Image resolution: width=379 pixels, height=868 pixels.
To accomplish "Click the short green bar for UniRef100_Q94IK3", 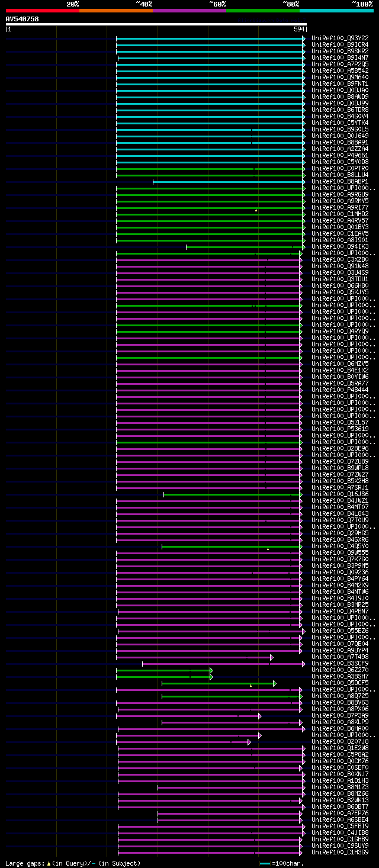I will pyautogui.click(x=245, y=247).
